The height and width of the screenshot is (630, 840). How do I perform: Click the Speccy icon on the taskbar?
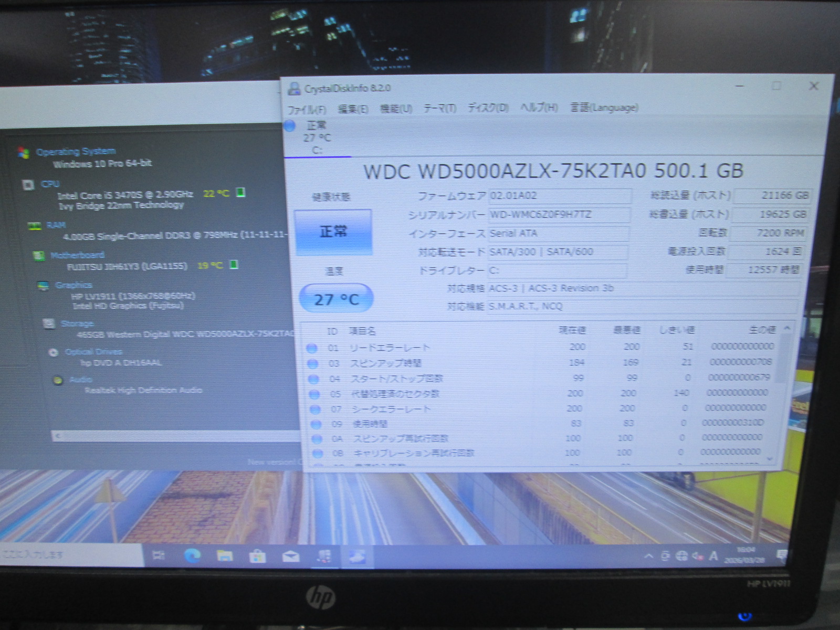coord(324,556)
